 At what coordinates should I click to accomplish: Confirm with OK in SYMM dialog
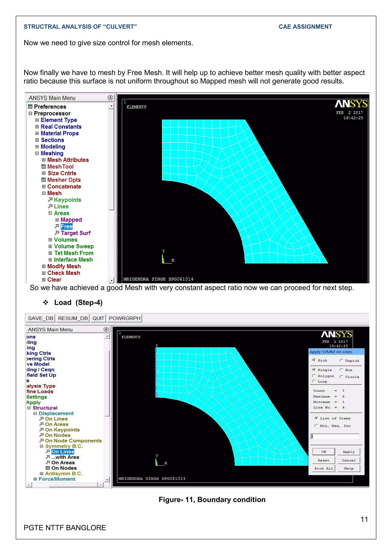(324, 452)
